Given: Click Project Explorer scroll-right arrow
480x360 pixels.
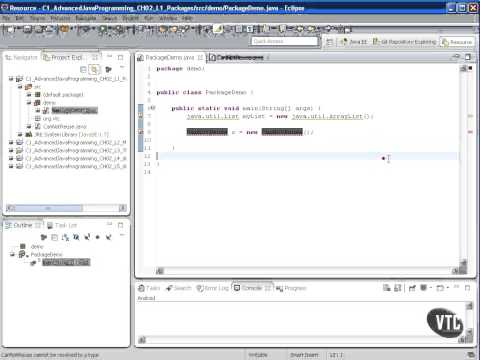Looking at the screenshot, I should [123, 208].
